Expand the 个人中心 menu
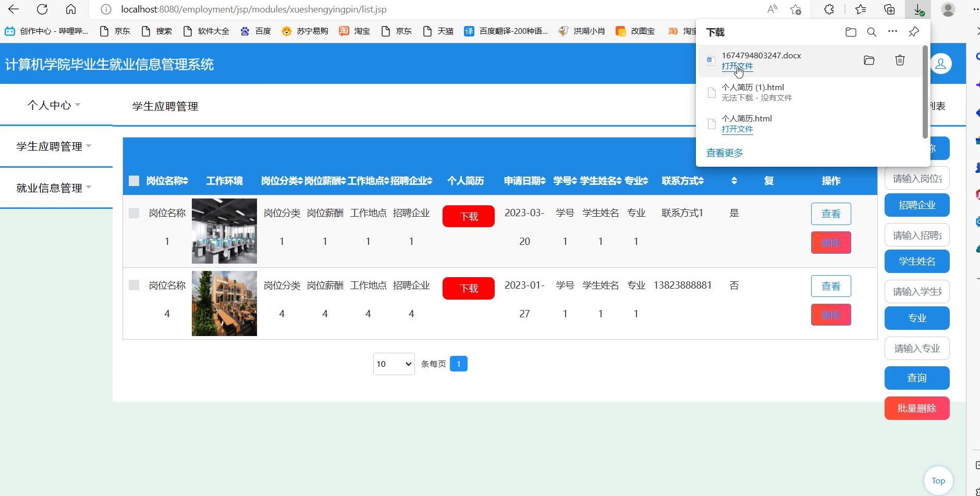Viewport: 980px width, 496px height. click(54, 105)
